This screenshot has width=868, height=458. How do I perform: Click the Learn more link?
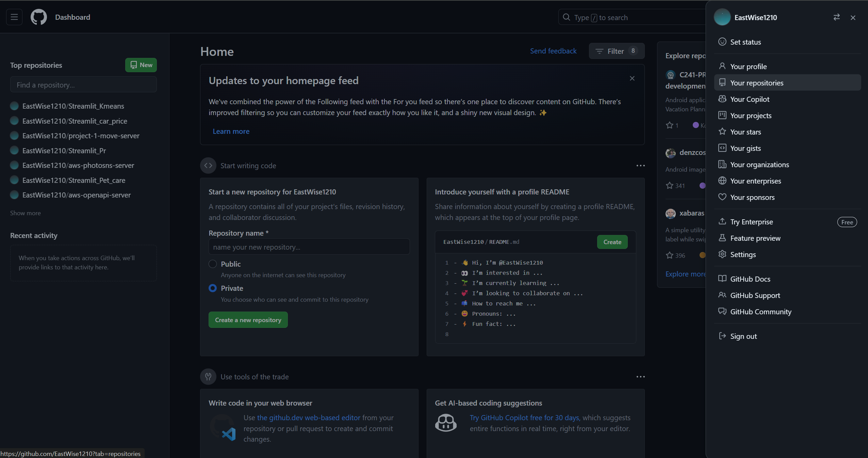(231, 131)
